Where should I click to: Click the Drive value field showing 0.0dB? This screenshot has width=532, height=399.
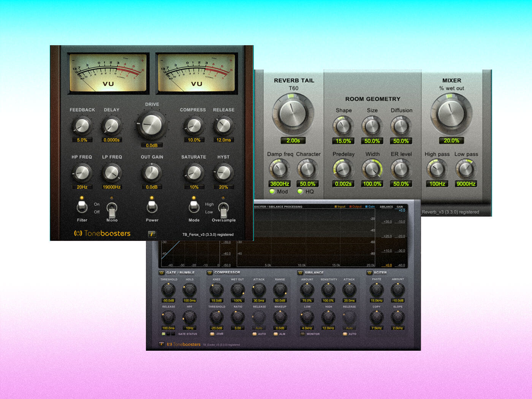pos(152,145)
